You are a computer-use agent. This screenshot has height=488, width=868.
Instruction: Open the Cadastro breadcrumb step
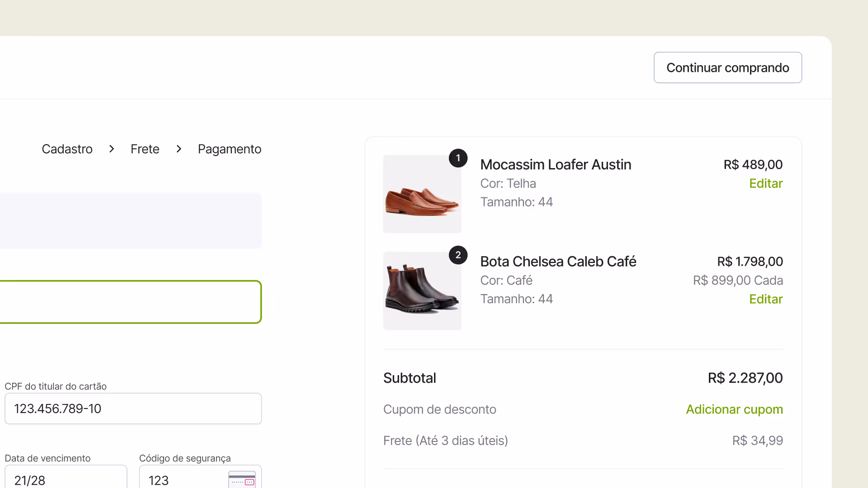(x=67, y=149)
